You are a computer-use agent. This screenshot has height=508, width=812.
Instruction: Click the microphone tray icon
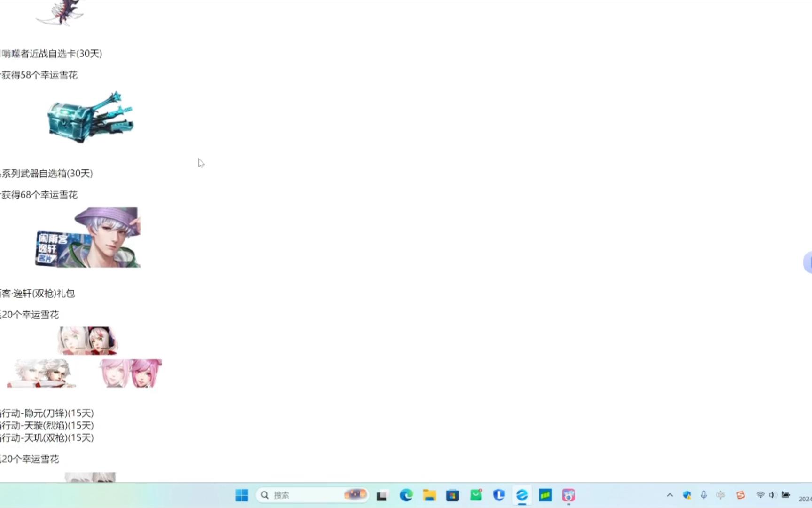pos(703,495)
